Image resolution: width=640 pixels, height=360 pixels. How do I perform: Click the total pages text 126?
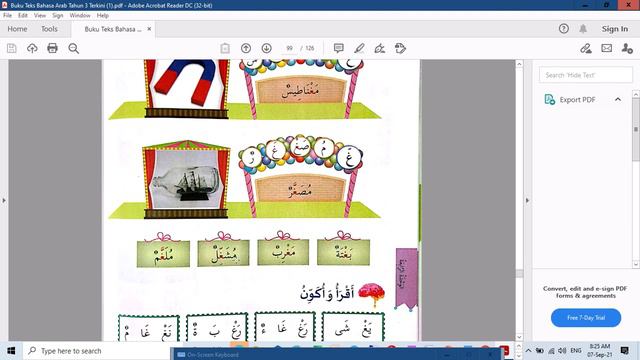(310, 48)
